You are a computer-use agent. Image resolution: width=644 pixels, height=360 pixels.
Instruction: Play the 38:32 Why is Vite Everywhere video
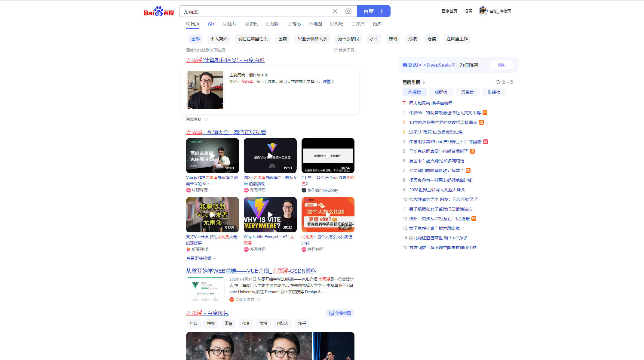tap(270, 214)
